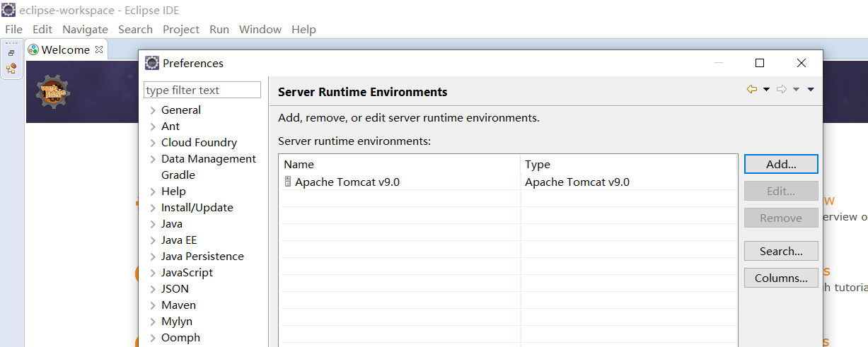Open the File menu
868x347 pixels.
[13, 29]
